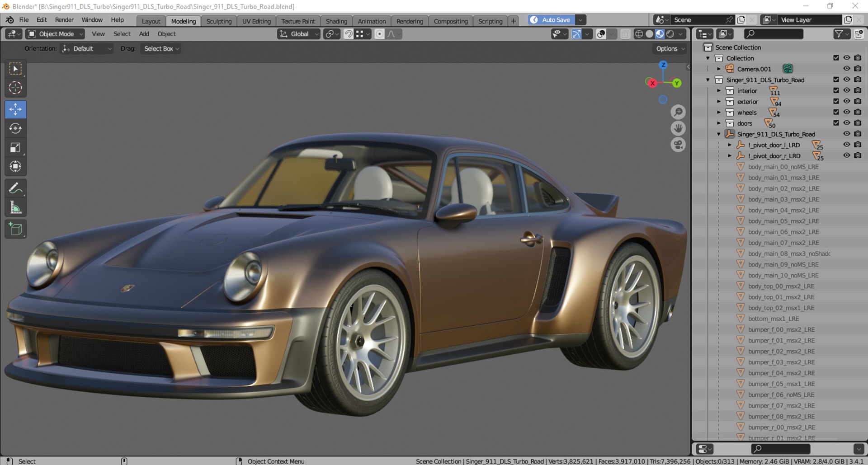The height and width of the screenshot is (465, 868).
Task: Collapse Singer_911_DLS_Turbo_Road empty object
Action: 719,134
